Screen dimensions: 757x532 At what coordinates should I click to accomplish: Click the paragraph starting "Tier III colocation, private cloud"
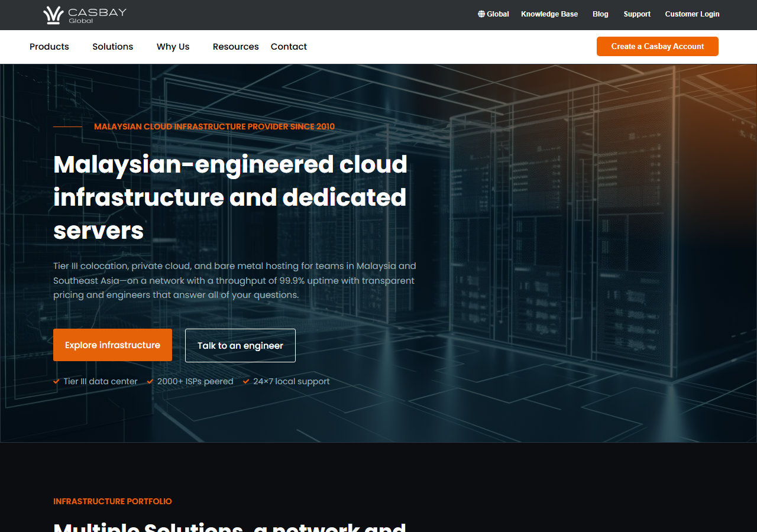click(235, 280)
